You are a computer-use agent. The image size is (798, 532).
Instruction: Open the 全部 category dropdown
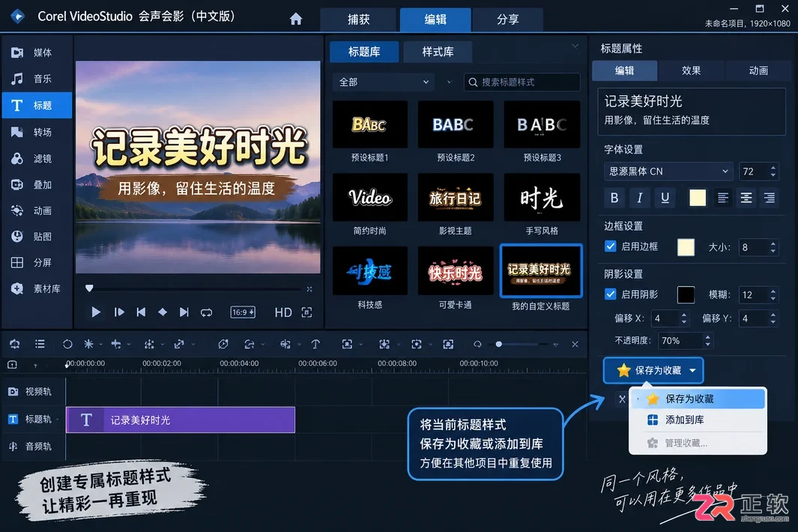384,82
